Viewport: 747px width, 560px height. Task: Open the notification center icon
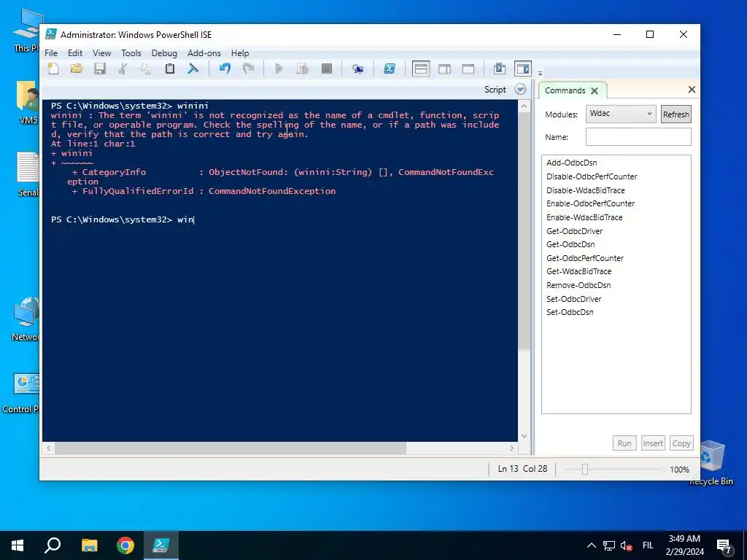coord(724,546)
